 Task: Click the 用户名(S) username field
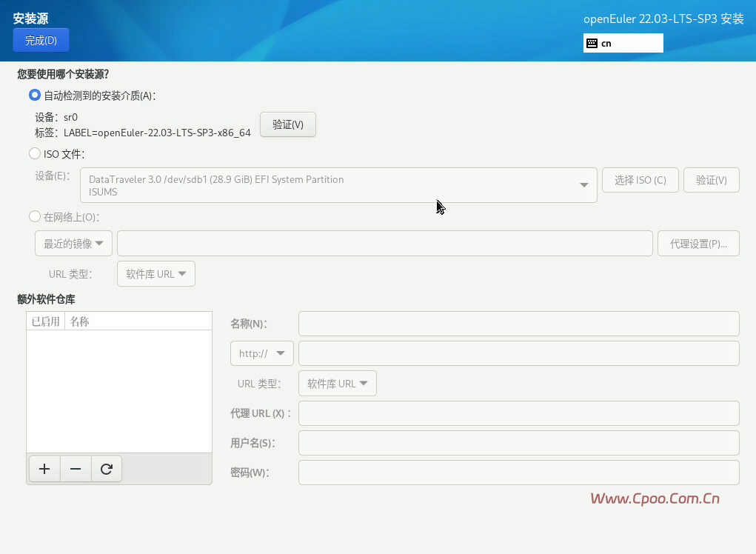519,443
